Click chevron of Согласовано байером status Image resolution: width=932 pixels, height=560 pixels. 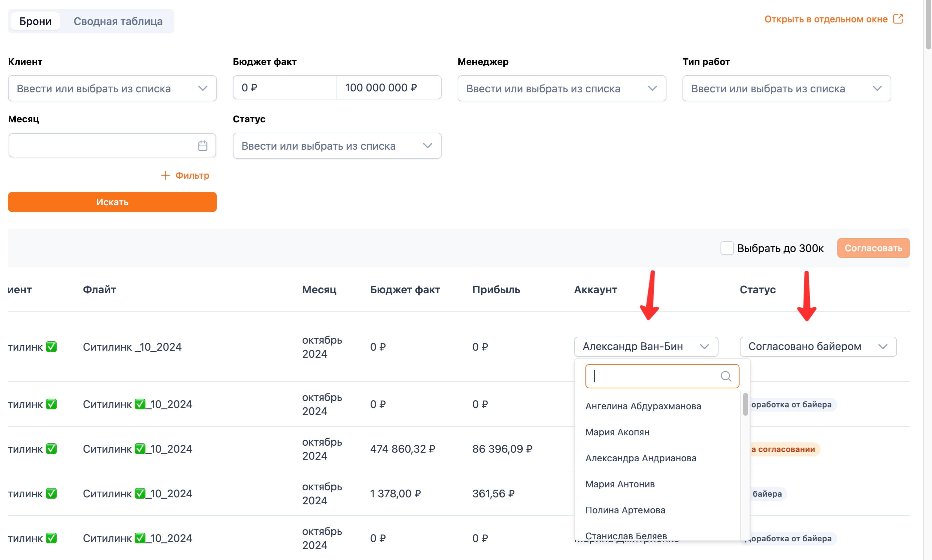pyautogui.click(x=883, y=346)
